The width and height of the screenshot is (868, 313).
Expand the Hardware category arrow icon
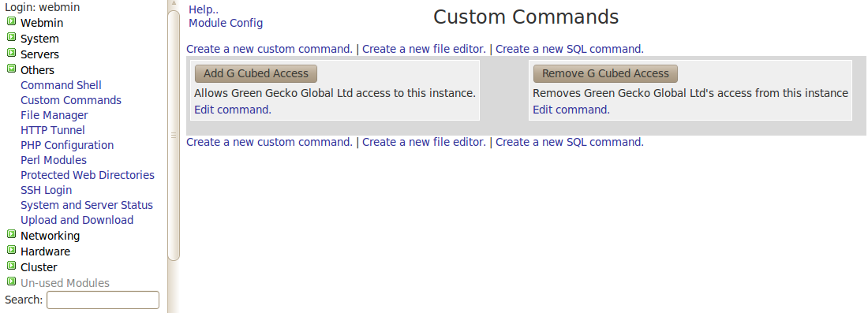[11, 250]
